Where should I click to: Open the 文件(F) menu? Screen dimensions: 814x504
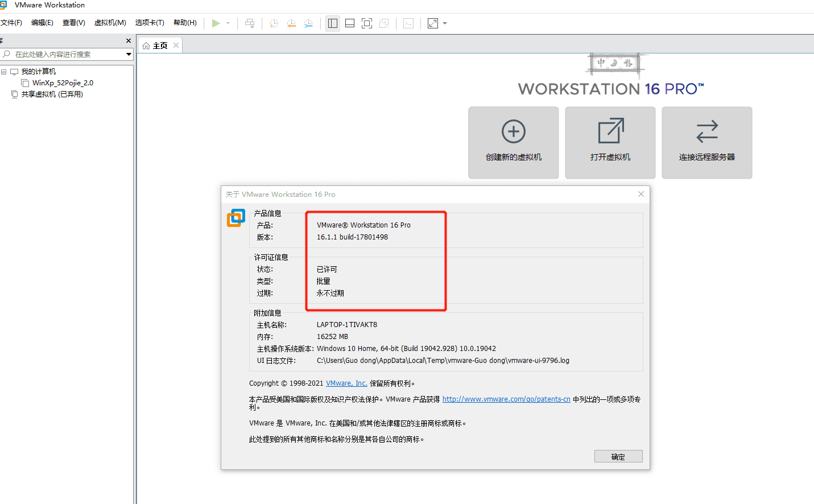(11, 23)
